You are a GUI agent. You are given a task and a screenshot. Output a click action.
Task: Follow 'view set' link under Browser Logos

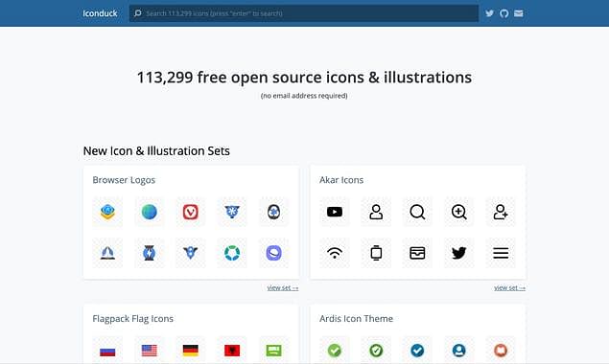point(283,288)
